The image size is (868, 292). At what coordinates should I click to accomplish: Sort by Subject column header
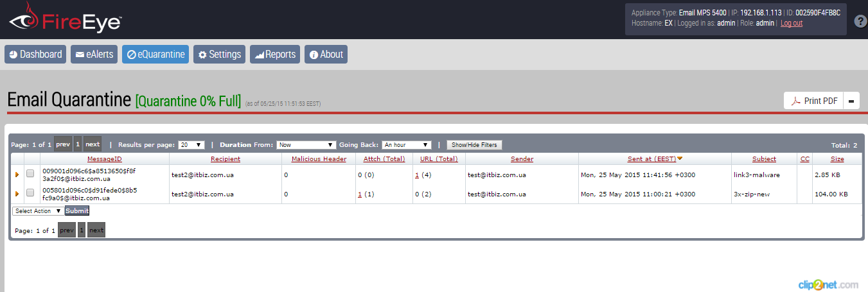tap(764, 159)
